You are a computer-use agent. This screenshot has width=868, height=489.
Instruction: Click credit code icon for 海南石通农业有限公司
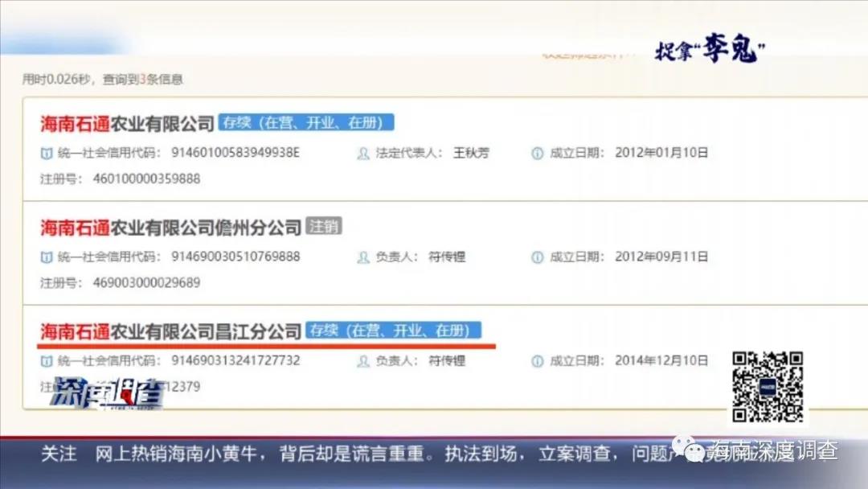[x=47, y=153]
